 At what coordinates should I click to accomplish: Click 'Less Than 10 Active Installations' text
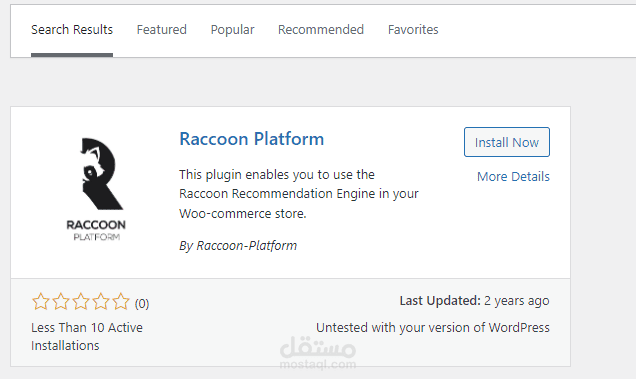[87, 336]
